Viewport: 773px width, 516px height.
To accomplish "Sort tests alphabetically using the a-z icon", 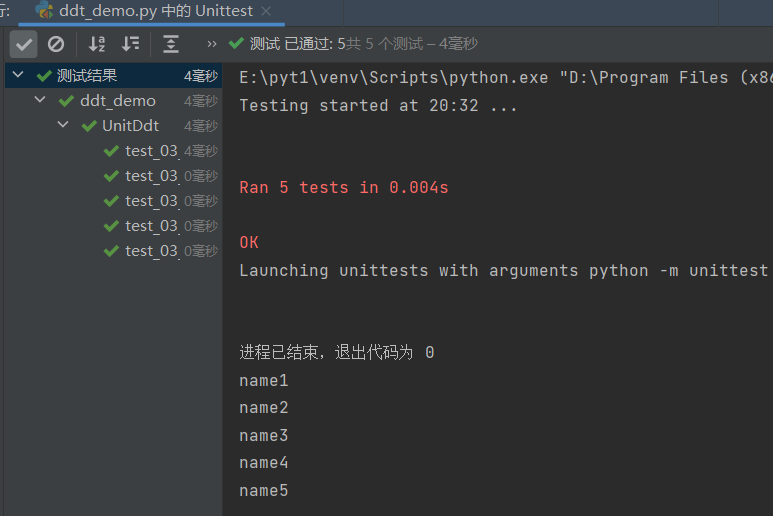I will (x=97, y=44).
